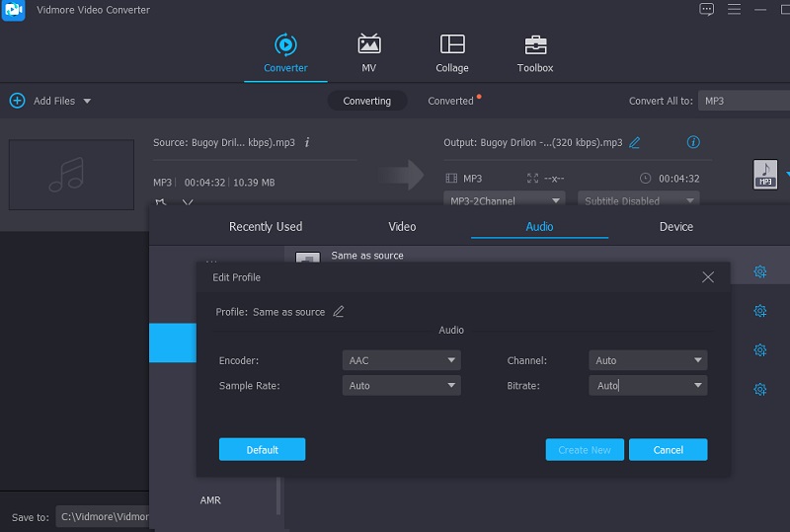Open the hamburger menu icon

(x=734, y=10)
